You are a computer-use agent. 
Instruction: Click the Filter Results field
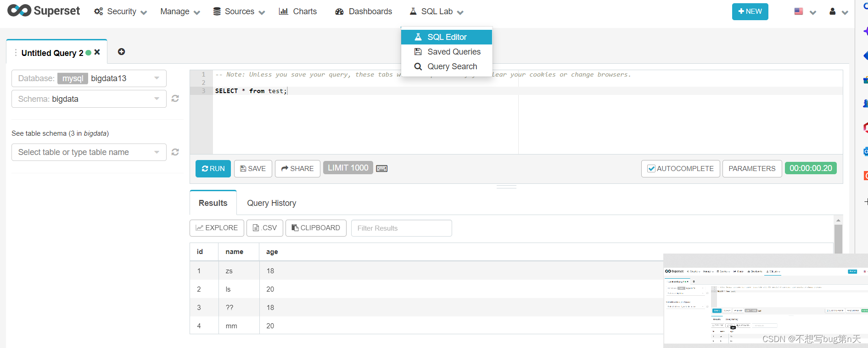(x=402, y=228)
